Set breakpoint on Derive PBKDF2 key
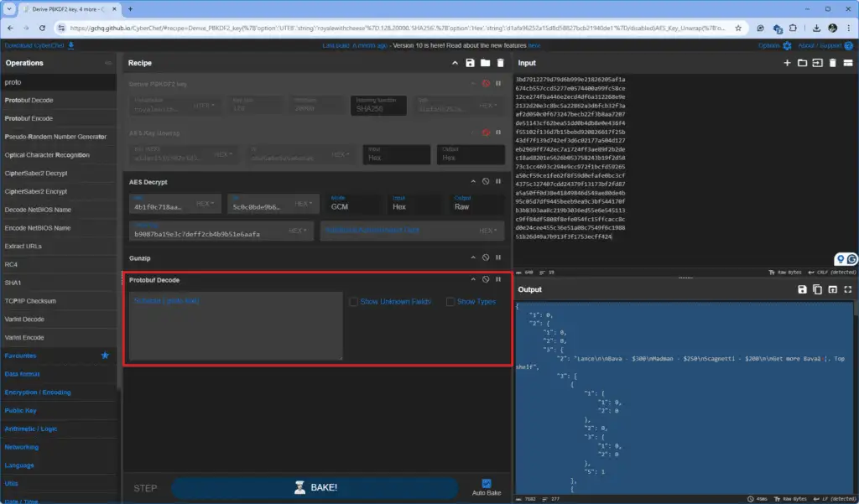The height and width of the screenshot is (504, 859). 498,83
